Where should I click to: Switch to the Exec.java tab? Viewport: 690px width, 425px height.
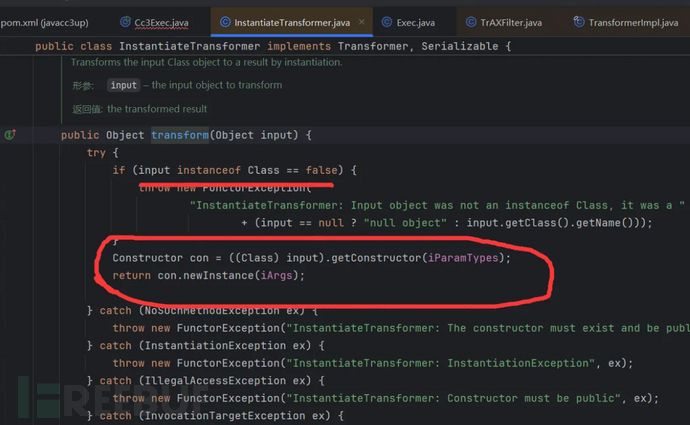point(412,21)
